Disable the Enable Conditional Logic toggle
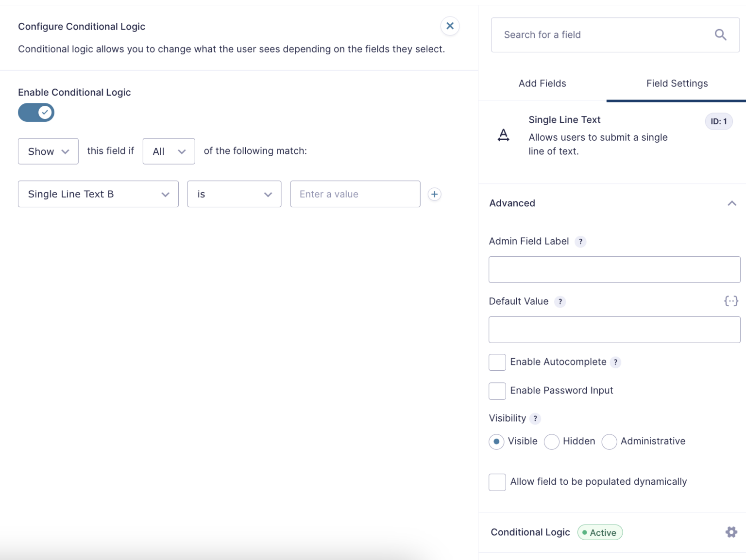The height and width of the screenshot is (560, 746). tap(36, 112)
